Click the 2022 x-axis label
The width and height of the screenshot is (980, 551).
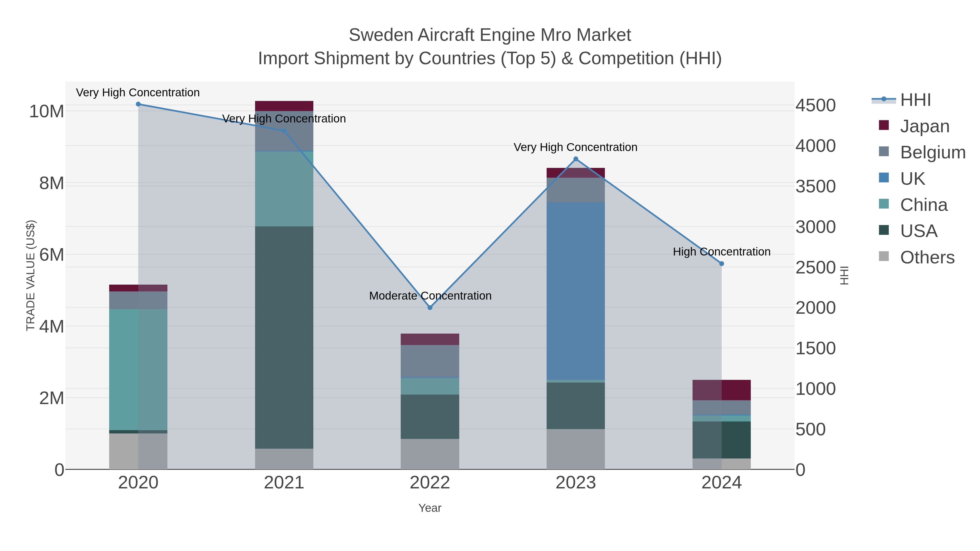430,483
